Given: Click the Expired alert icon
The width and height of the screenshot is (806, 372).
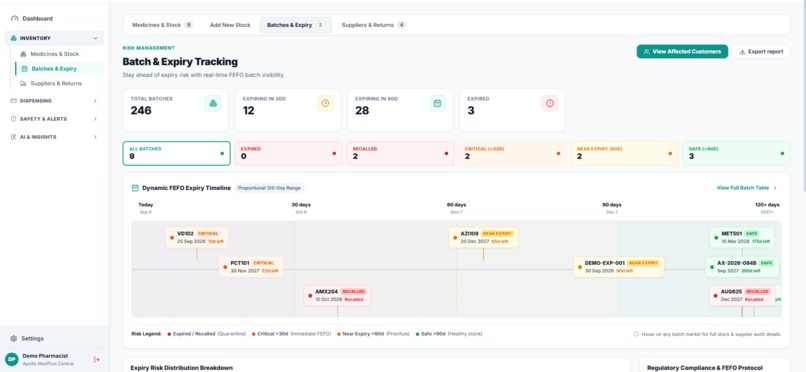Looking at the screenshot, I should coord(549,103).
